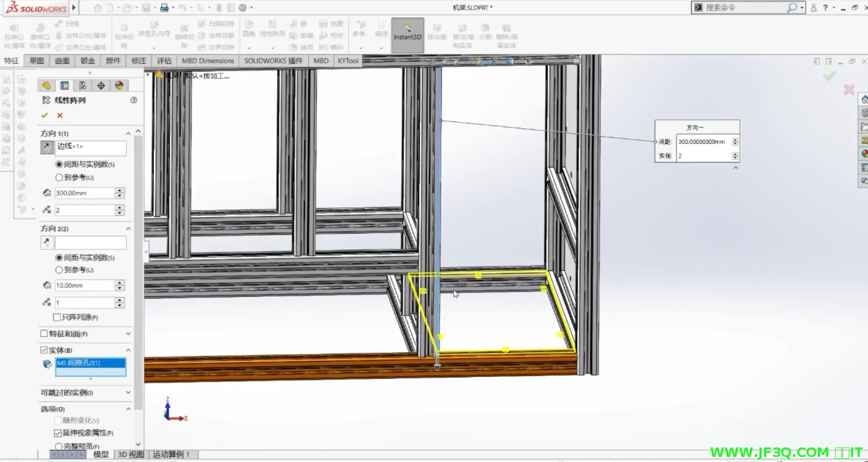Cancel linear pattern with the red X
This screenshot has width=868, height=462.
60,116
